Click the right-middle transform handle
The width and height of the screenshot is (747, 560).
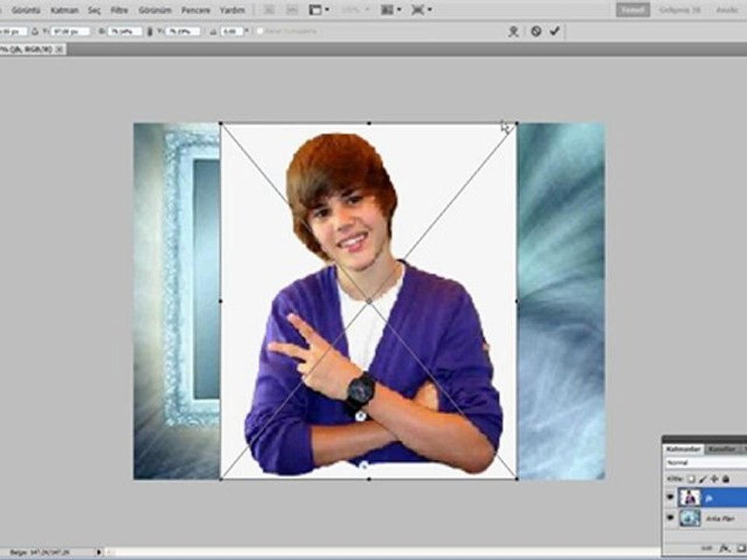517,301
